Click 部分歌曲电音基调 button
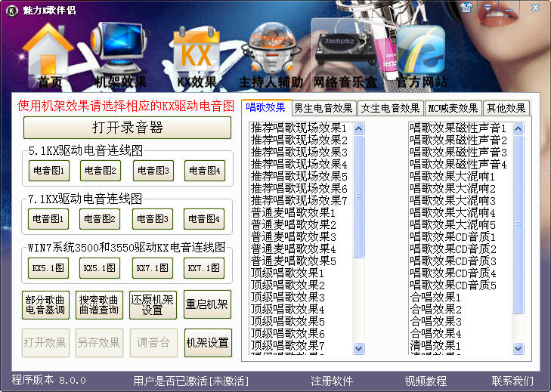The width and height of the screenshot is (551, 392). [45, 305]
